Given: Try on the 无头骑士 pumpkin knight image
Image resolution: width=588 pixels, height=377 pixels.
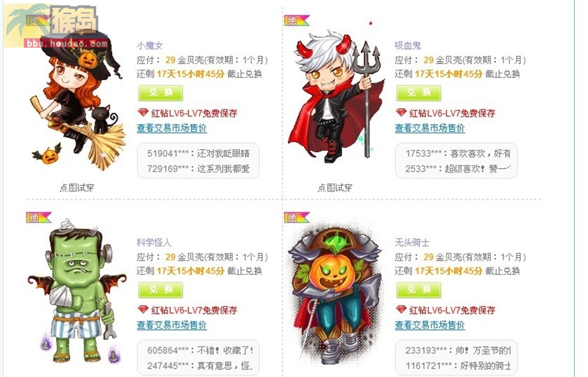Looking at the screenshot, I should tap(335, 293).
